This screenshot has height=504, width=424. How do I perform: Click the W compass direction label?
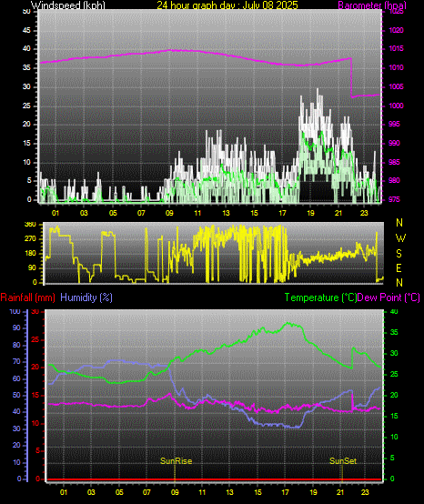[x=400, y=238]
